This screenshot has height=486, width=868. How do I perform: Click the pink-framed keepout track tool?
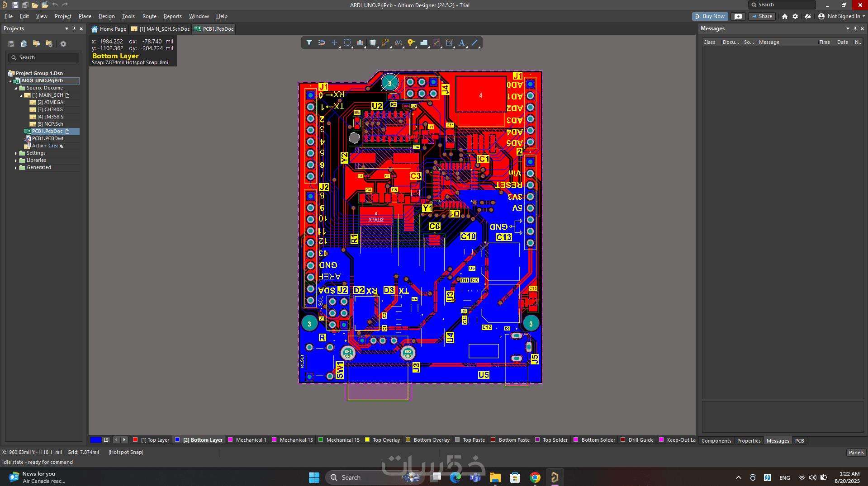point(436,42)
